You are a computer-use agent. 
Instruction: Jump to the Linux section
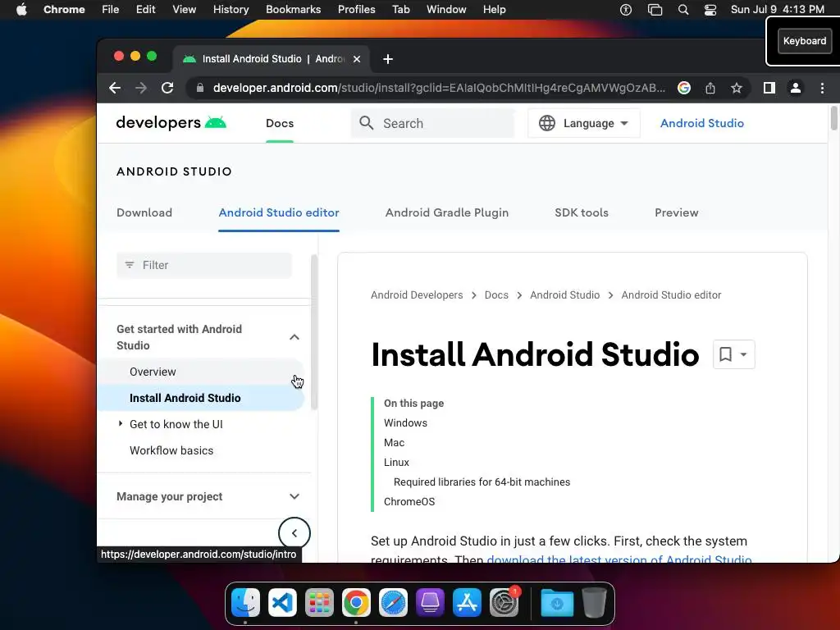396,463
